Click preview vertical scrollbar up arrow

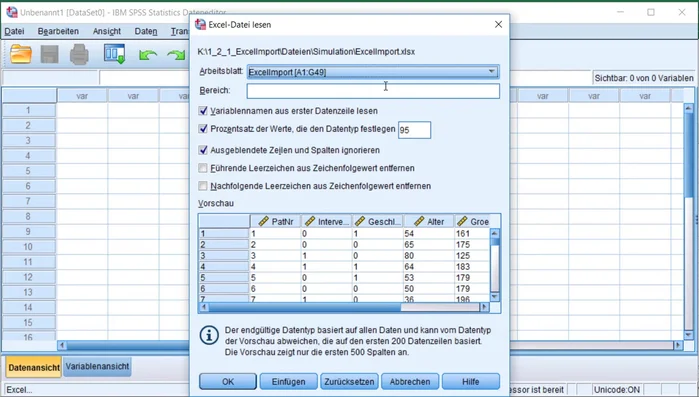point(495,233)
